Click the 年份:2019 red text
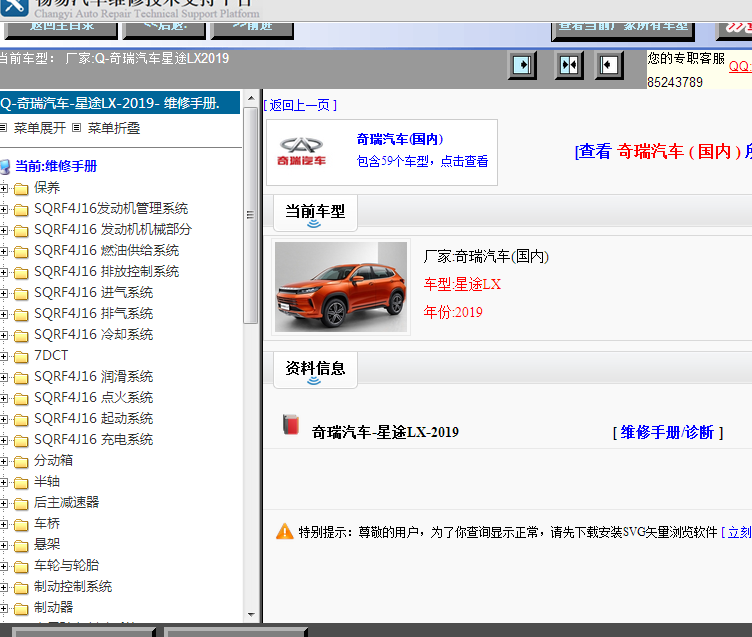Screen dimensions: 752x637 [x=453, y=312]
